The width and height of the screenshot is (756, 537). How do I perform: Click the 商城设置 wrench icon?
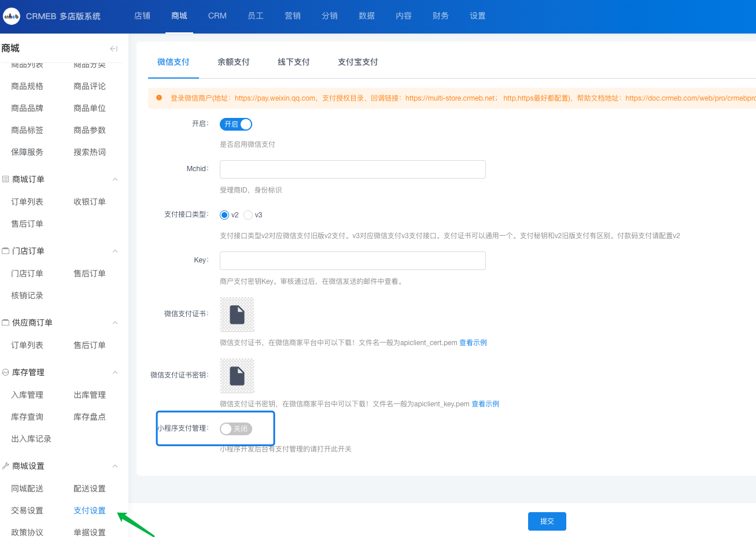[x=6, y=466]
